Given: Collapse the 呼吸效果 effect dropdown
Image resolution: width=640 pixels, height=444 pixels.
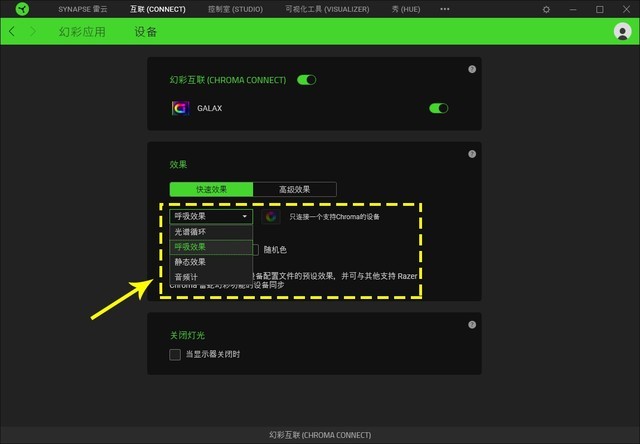Looking at the screenshot, I should tap(211, 216).
